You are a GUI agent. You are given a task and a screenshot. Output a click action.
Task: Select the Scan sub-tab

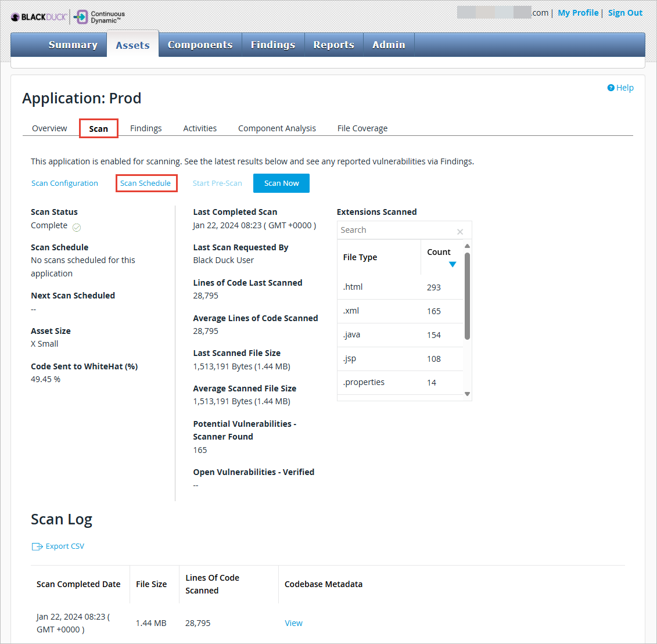pos(99,129)
